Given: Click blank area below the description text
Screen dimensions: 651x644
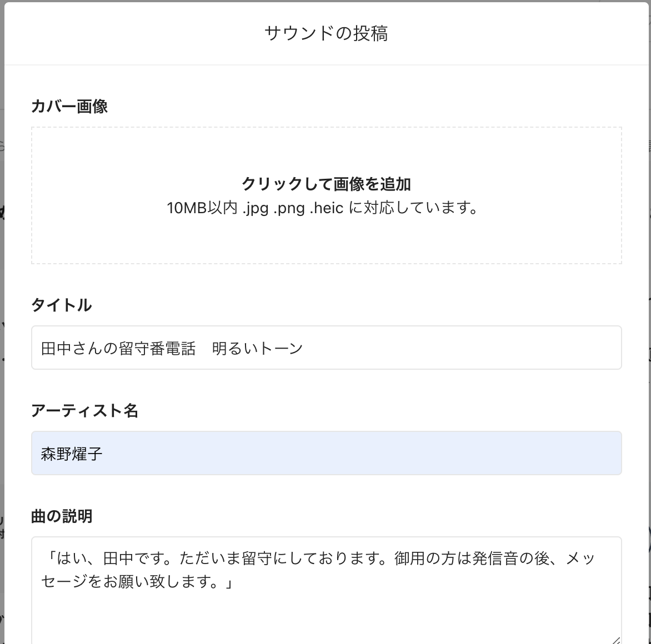Looking at the screenshot, I should coord(327,616).
